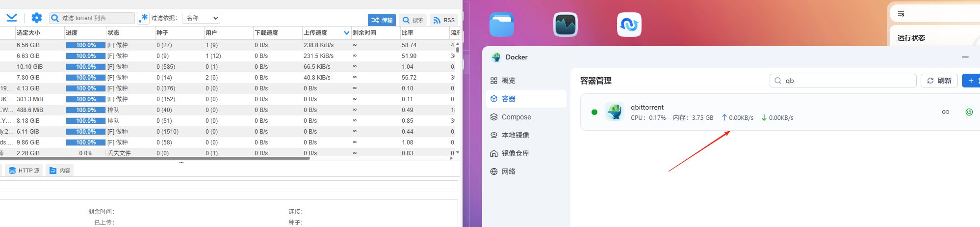Image resolution: width=980 pixels, height=227 pixels.
Task: Toggle the qbittorrent container power button
Action: pos(969,112)
